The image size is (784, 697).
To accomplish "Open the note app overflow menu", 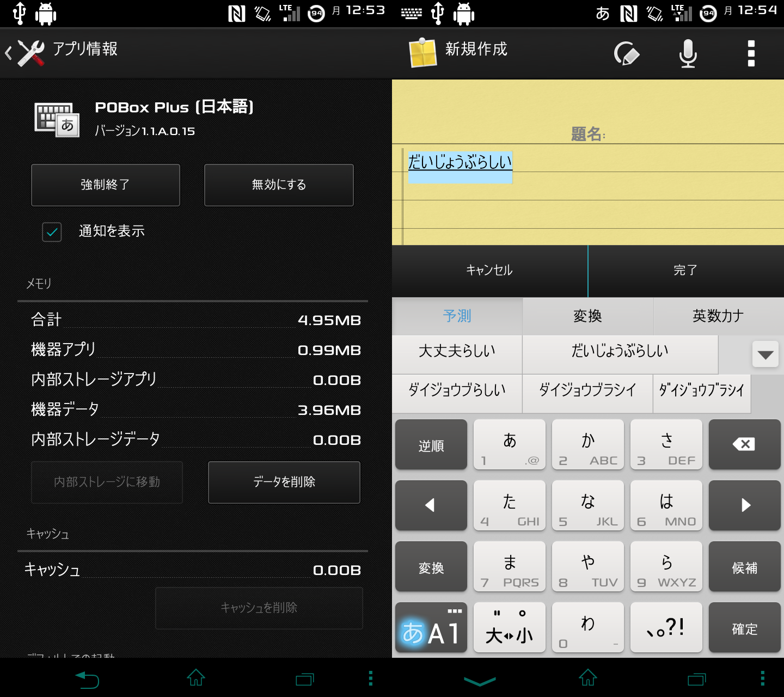I will tap(751, 53).
